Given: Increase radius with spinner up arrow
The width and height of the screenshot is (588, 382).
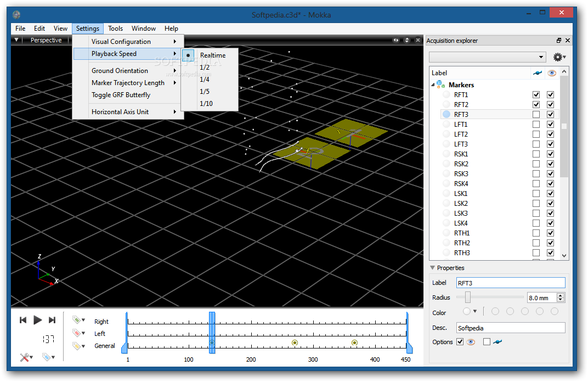Looking at the screenshot, I should [561, 295].
